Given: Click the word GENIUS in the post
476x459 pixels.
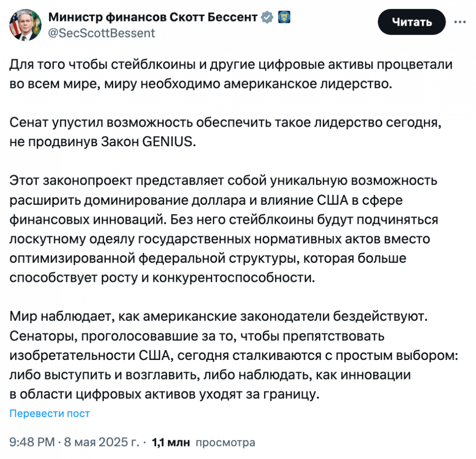Looking at the screenshot, I should (x=167, y=141).
